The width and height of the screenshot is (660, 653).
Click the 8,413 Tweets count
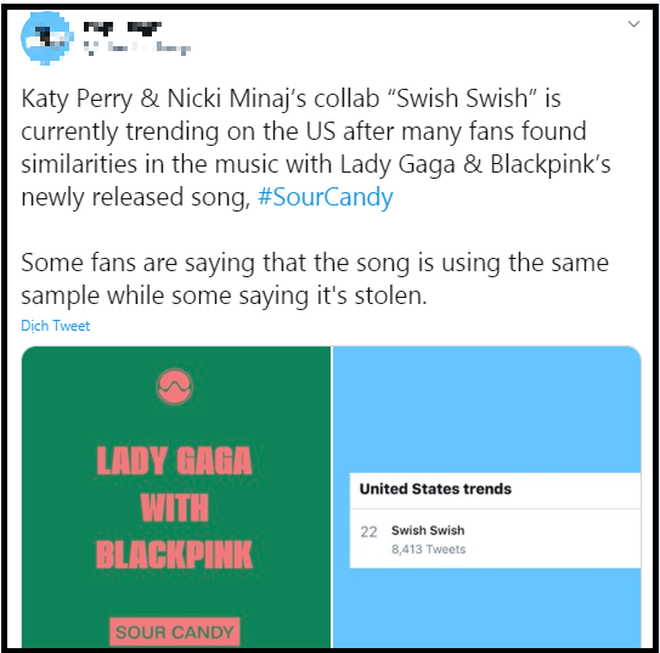tap(428, 549)
